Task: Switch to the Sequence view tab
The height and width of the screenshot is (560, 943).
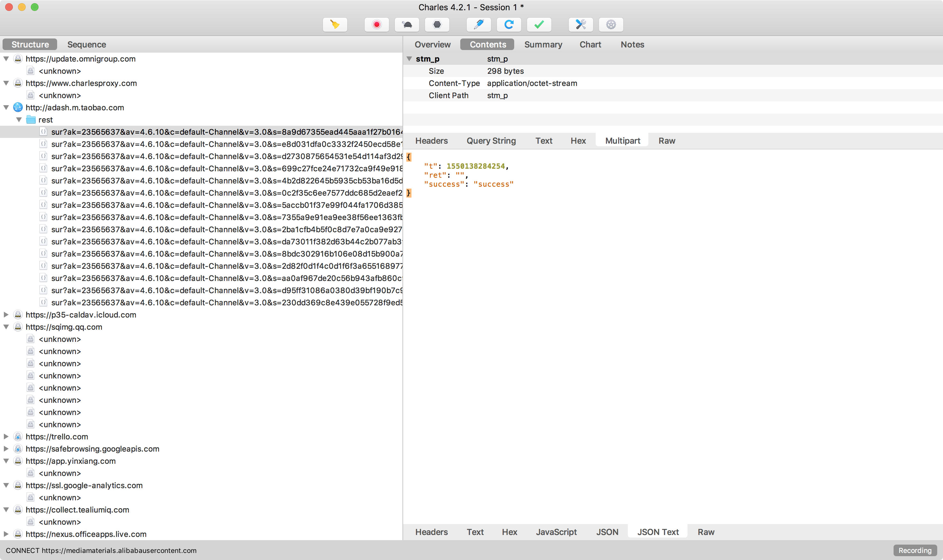Action: tap(86, 45)
